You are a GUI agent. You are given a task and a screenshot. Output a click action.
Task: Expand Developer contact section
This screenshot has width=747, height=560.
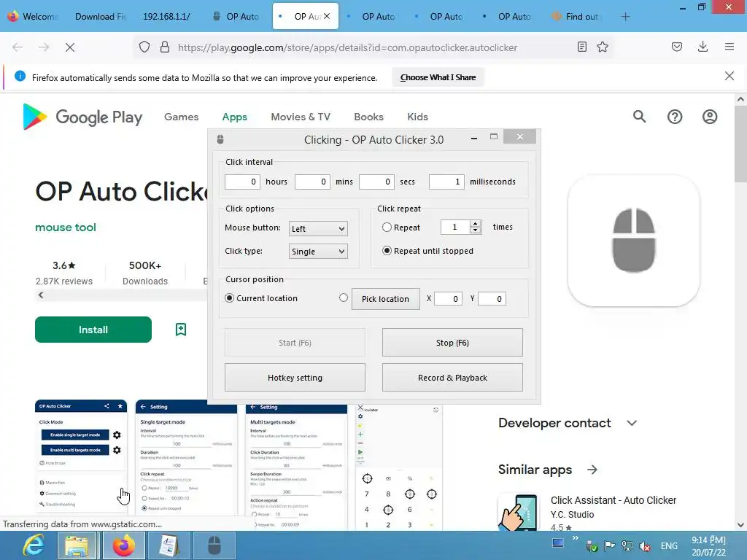point(632,423)
